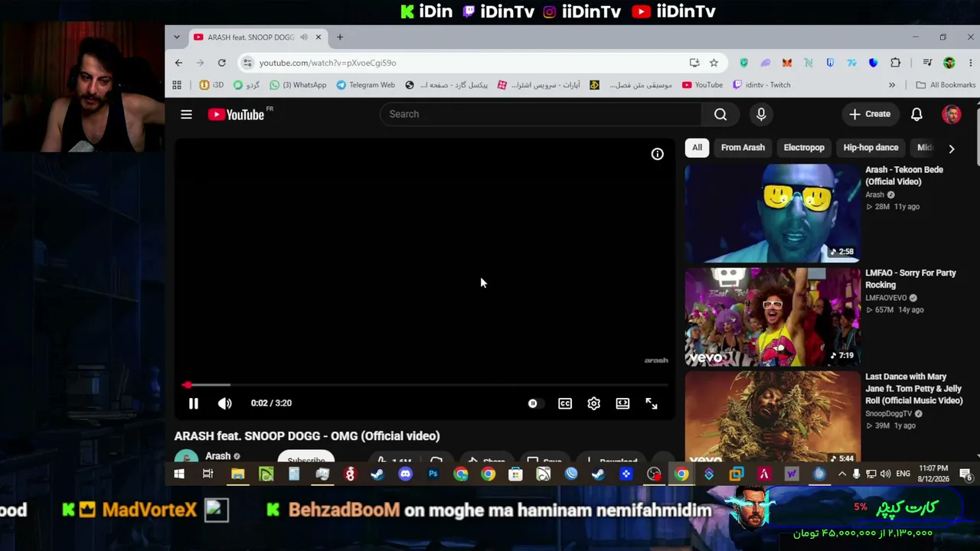Viewport: 980px width, 551px height.
Task: Switch the player to theater mode
Action: [622, 403]
